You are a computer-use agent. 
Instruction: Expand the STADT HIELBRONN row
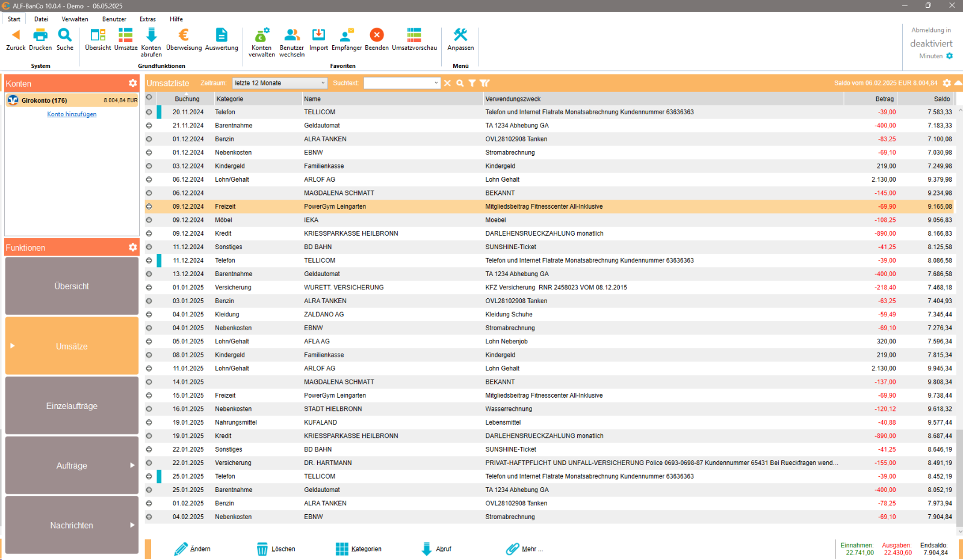pos(149,409)
